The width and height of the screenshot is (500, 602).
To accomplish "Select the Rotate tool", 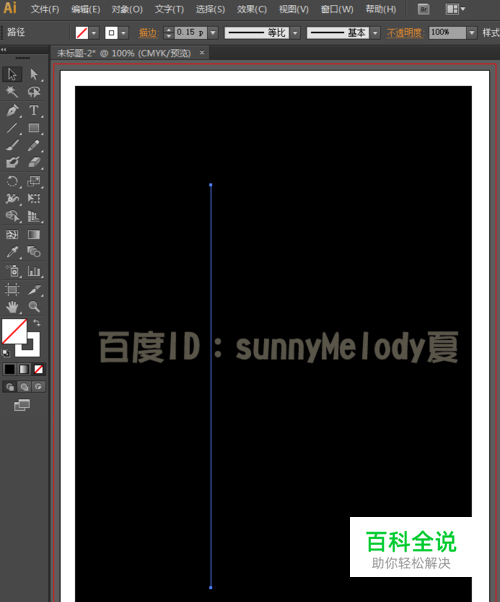I will click(12, 181).
